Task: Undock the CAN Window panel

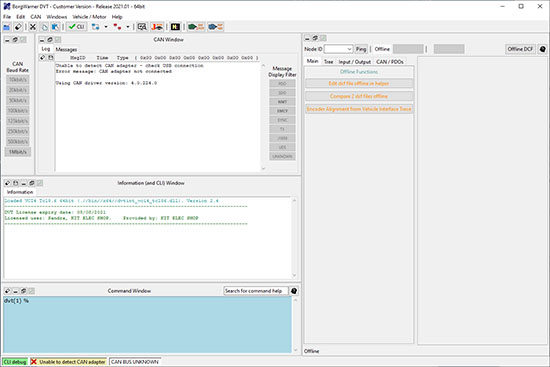Action: [50, 40]
